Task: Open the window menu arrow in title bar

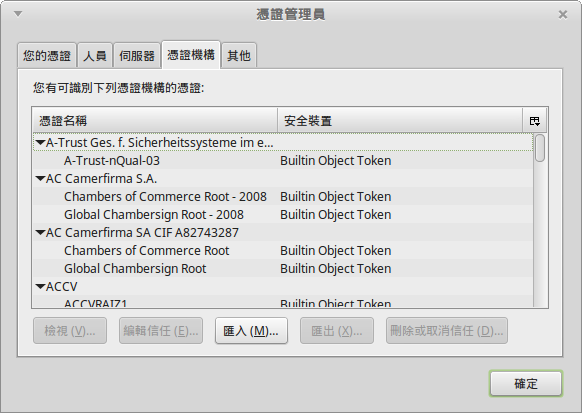Action: pos(18,14)
